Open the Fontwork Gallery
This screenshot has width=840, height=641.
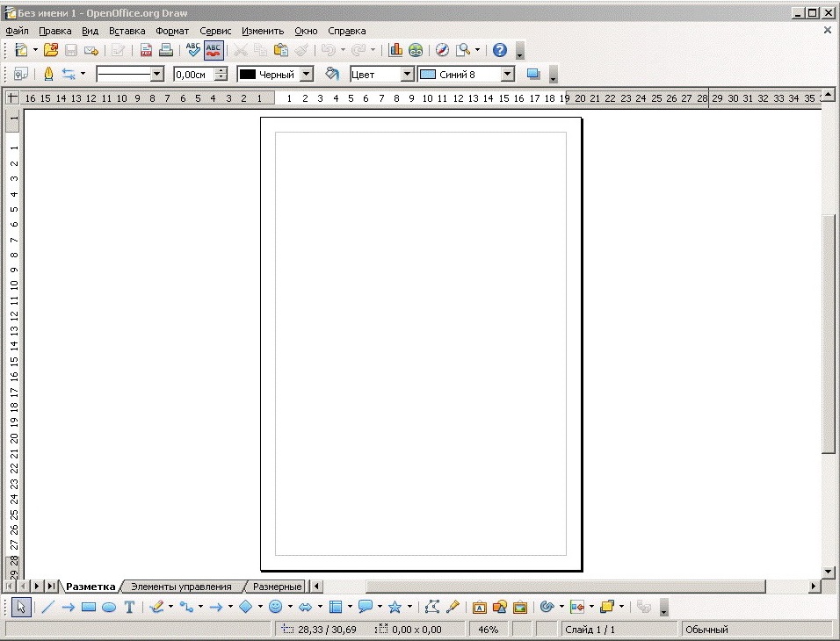[x=480, y=607]
